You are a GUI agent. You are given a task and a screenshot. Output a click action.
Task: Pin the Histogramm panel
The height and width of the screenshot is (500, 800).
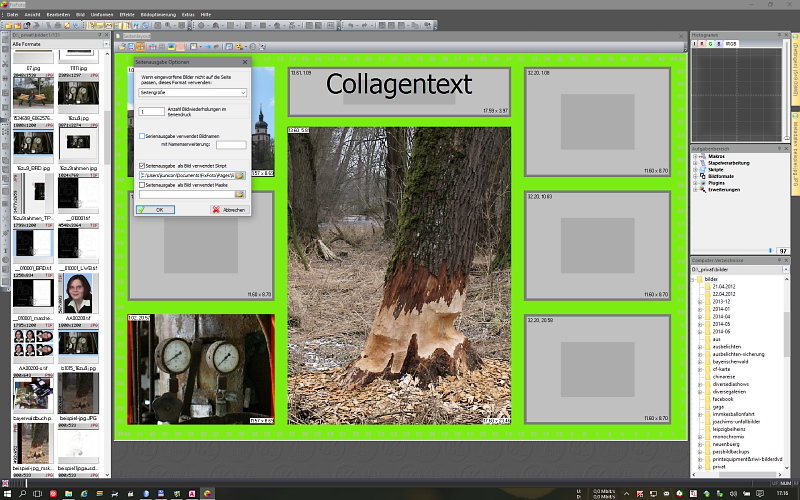(779, 35)
